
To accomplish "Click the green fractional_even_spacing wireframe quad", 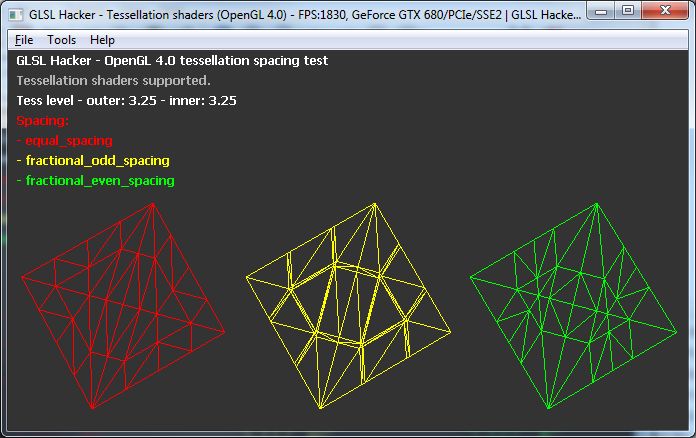I will [573, 306].
